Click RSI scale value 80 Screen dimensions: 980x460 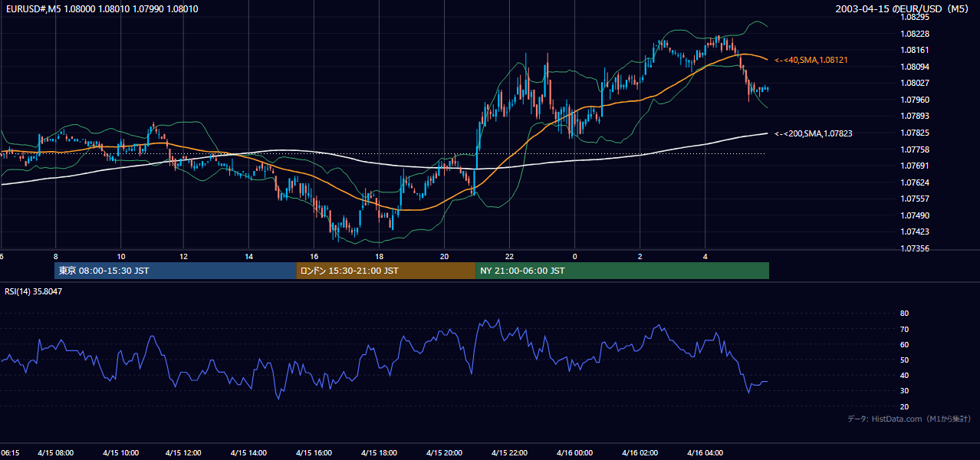(904, 314)
